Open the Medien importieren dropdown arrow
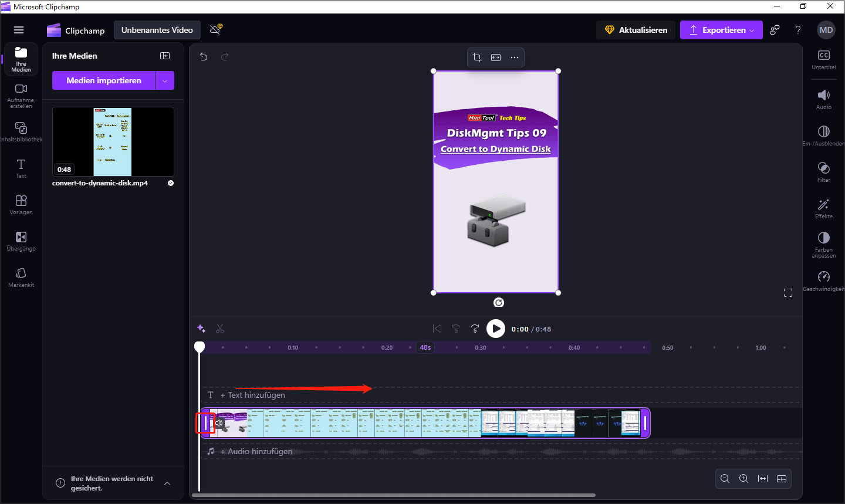 166,80
